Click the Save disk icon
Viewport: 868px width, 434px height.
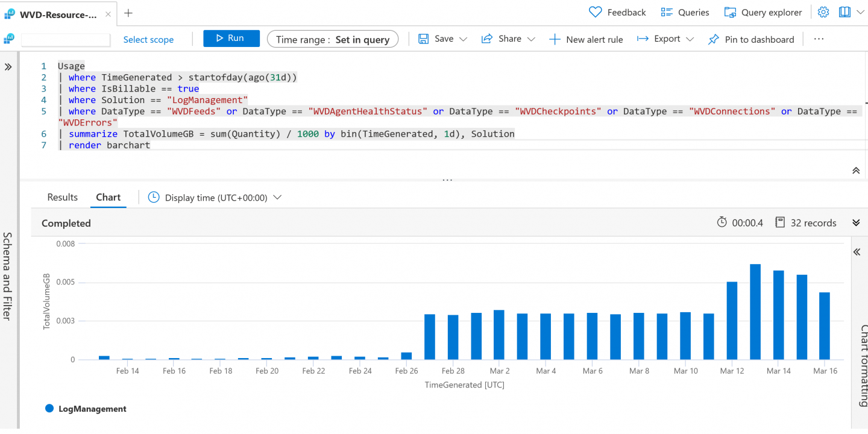click(x=424, y=39)
